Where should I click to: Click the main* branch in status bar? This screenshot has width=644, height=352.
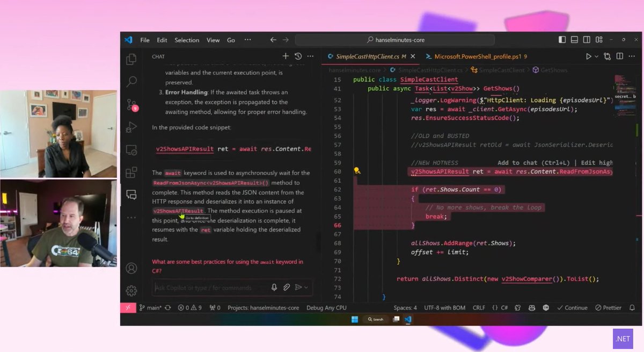(x=150, y=308)
